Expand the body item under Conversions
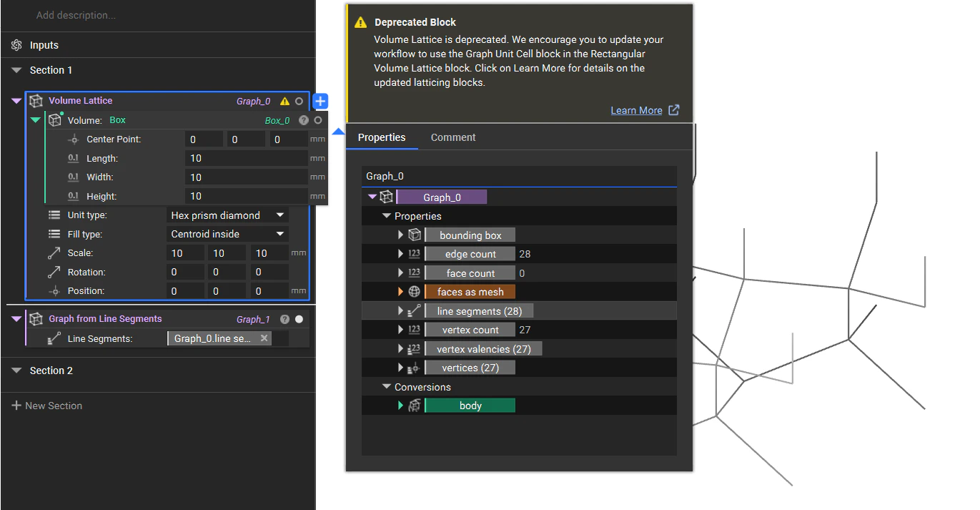980x510 pixels. tap(400, 405)
